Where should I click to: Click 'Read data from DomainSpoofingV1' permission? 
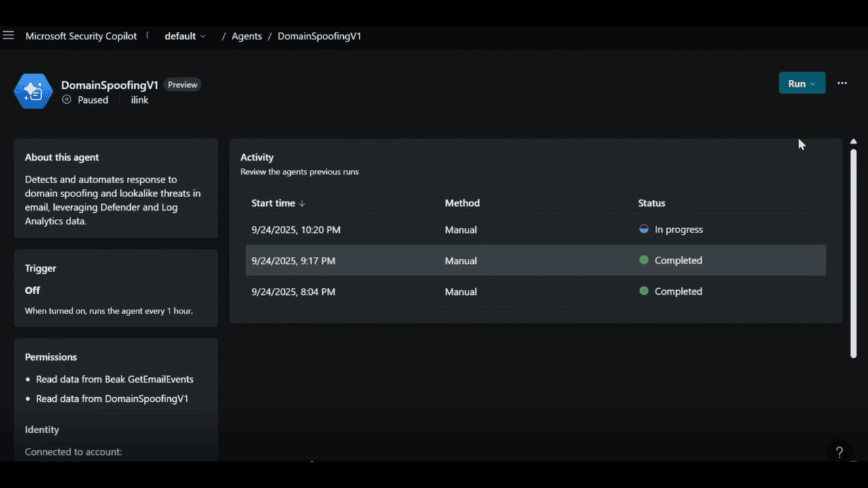click(112, 399)
